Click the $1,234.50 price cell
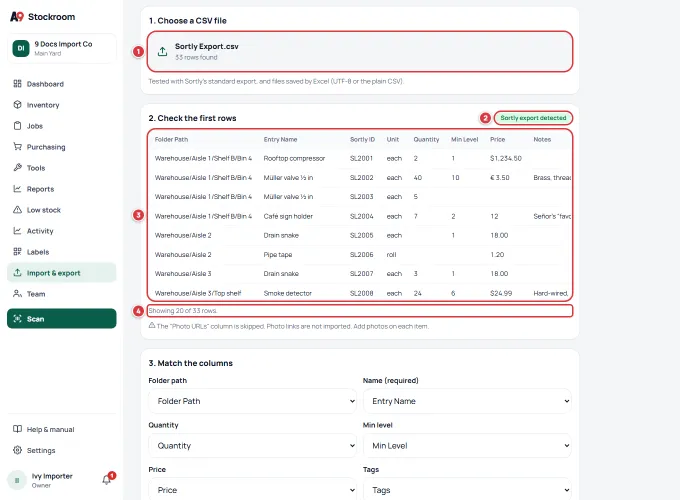The height and width of the screenshot is (500, 680). coord(506,158)
